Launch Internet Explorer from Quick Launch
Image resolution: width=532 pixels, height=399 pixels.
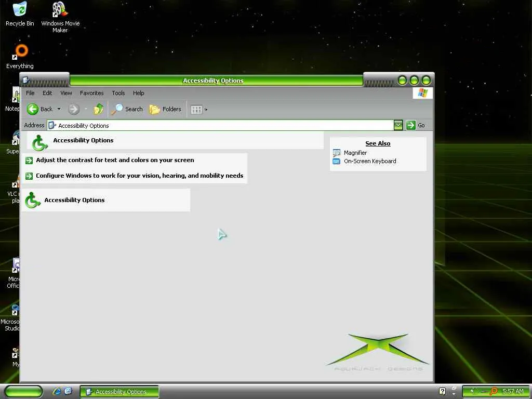[x=57, y=392]
